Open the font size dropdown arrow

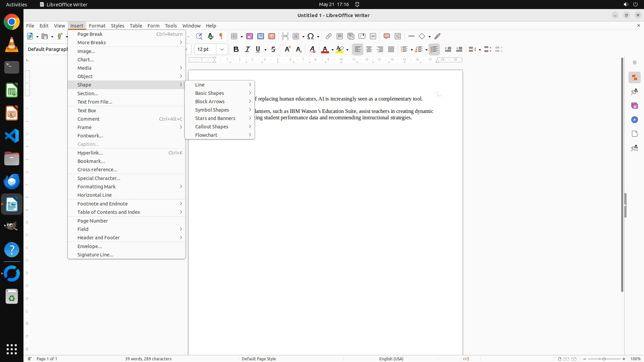point(222,49)
